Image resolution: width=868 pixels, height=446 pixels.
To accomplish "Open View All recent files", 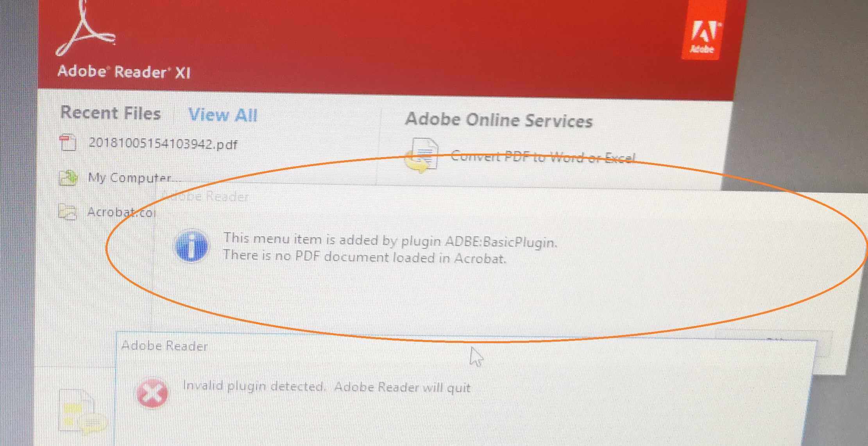I will pos(223,115).
